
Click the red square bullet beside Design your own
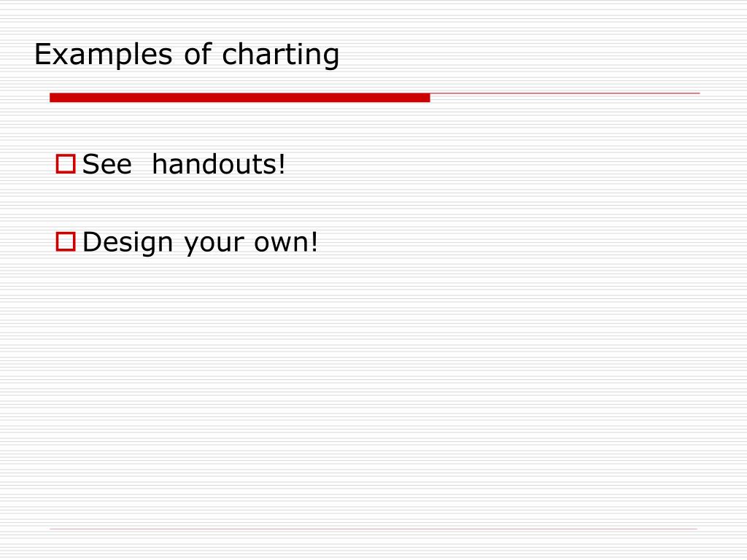point(66,241)
